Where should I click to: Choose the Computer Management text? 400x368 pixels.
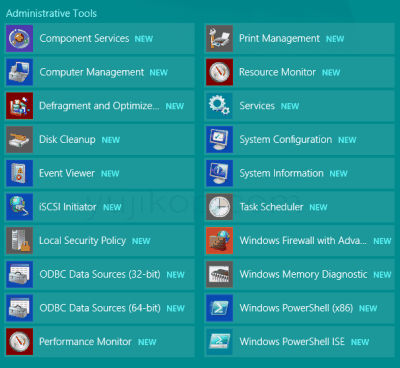tap(92, 72)
